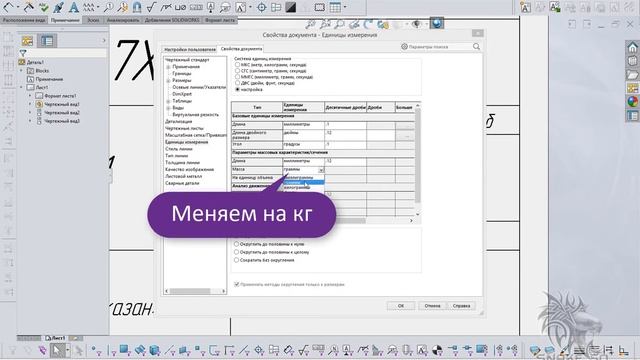Toggle the apply rounding methods to dimensions checkbox
This screenshot has height=360, width=640.
237,284
